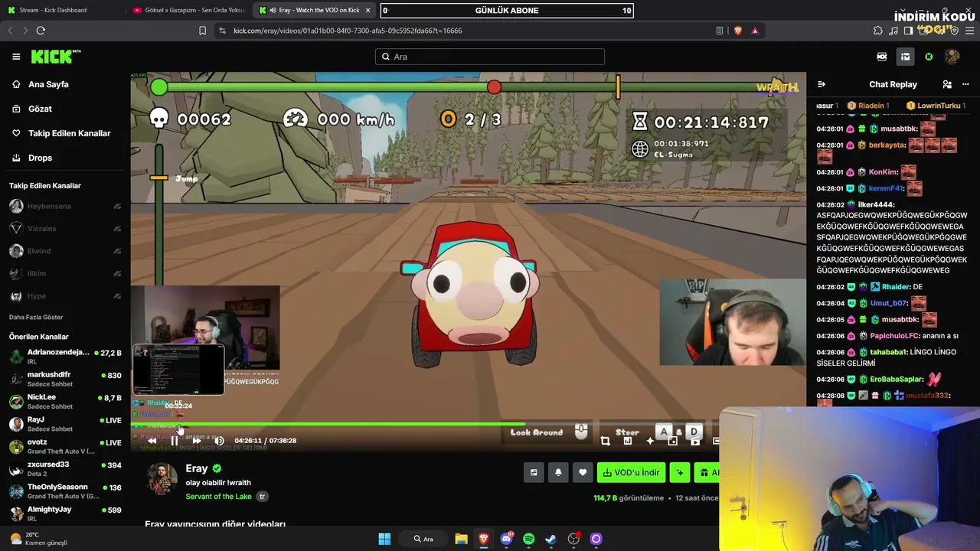
Task: Toggle the browser sidebar panel icon
Action: 909,31
